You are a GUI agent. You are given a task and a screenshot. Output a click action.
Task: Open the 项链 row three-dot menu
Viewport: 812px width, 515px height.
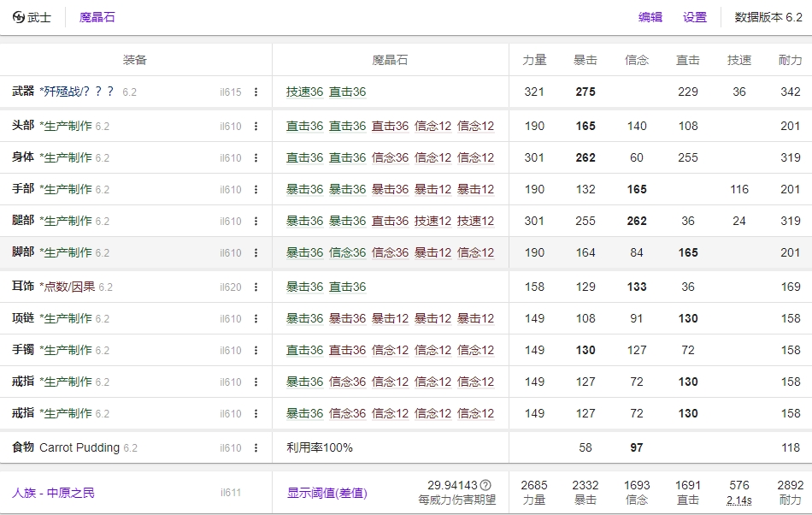pos(256,319)
